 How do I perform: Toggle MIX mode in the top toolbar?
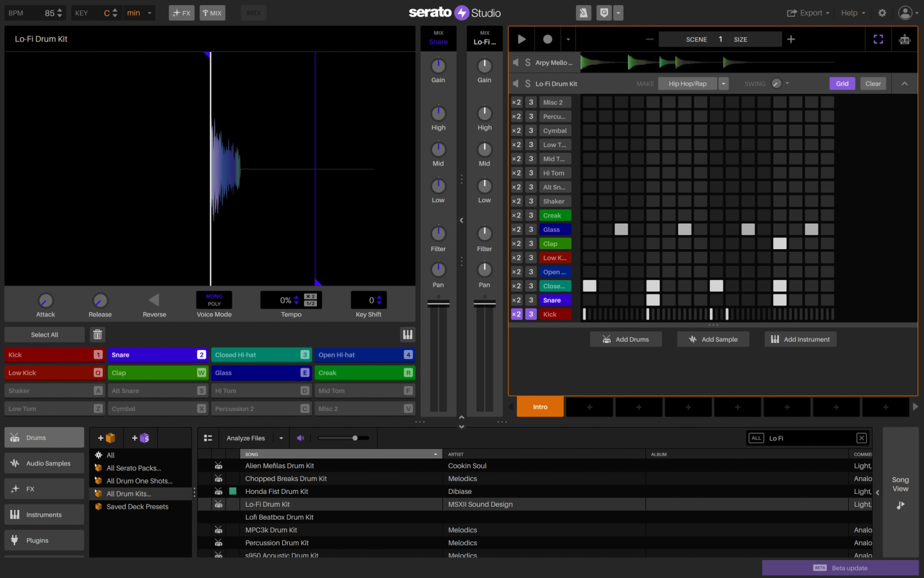point(212,12)
